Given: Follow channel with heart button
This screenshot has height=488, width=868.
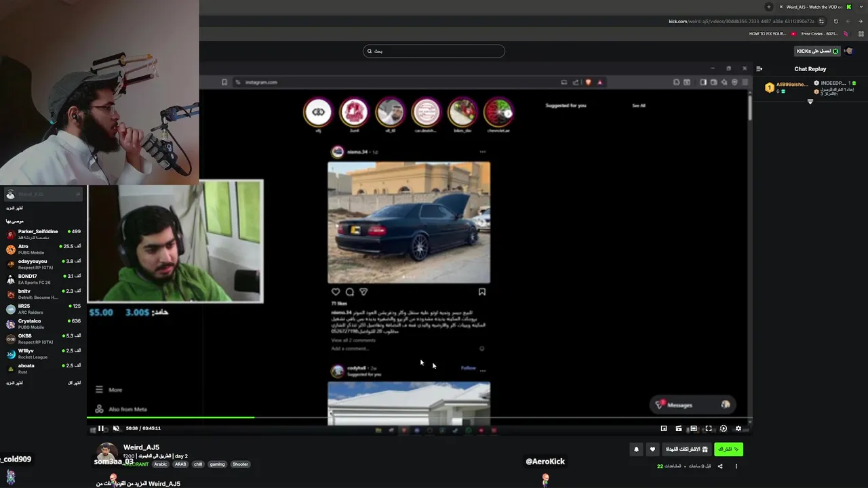Looking at the screenshot, I should pos(652,449).
